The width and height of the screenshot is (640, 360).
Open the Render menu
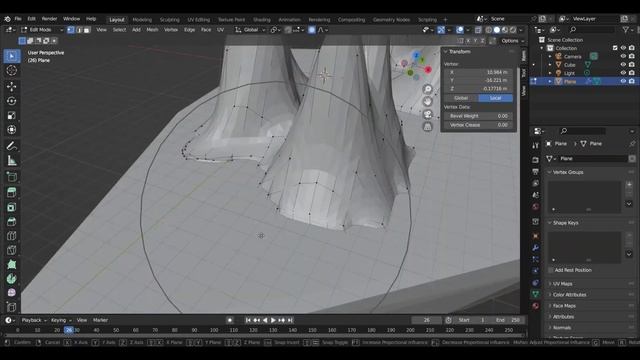tap(49, 19)
